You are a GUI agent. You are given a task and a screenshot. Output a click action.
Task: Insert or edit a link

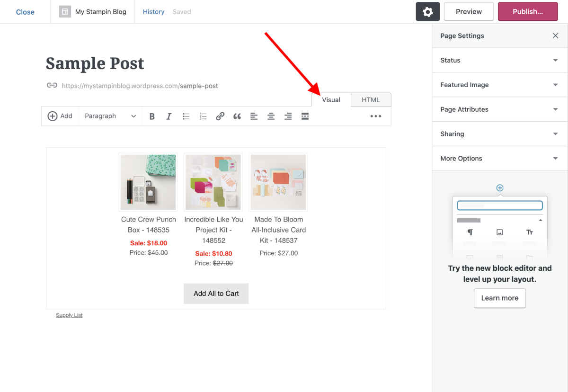pos(220,116)
